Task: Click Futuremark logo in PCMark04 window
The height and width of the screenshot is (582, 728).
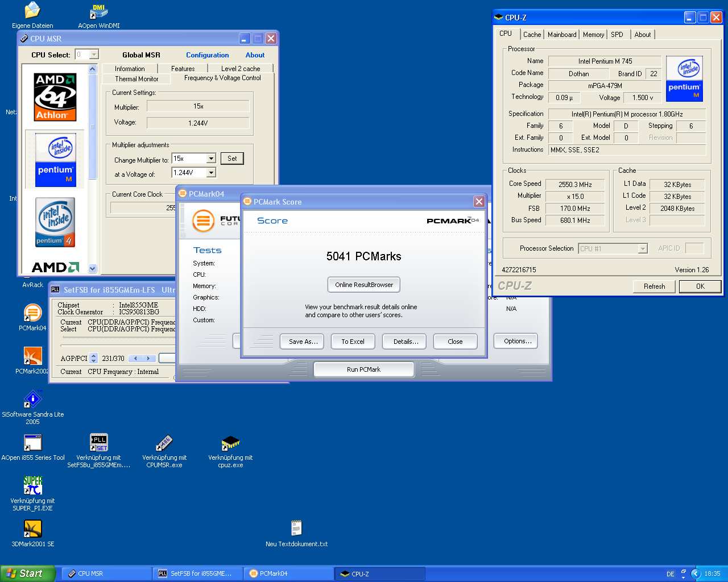Action: [x=203, y=221]
